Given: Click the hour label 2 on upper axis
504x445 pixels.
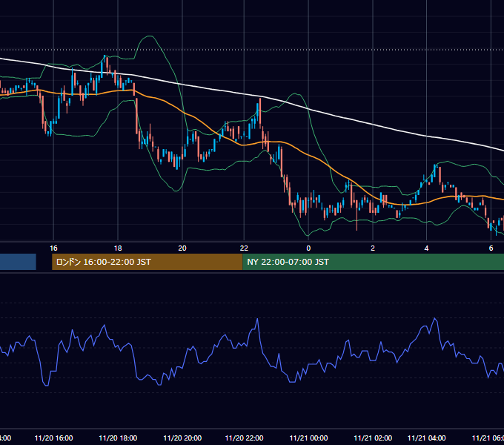Looking at the screenshot, I should [x=373, y=248].
